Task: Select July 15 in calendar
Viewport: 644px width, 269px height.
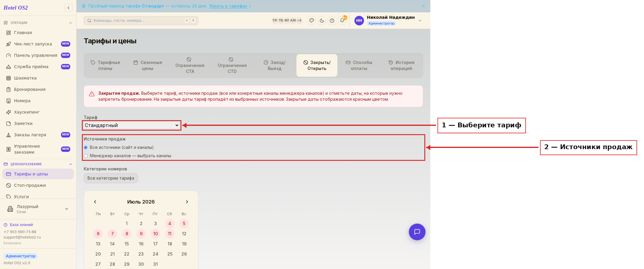Action: click(127, 244)
